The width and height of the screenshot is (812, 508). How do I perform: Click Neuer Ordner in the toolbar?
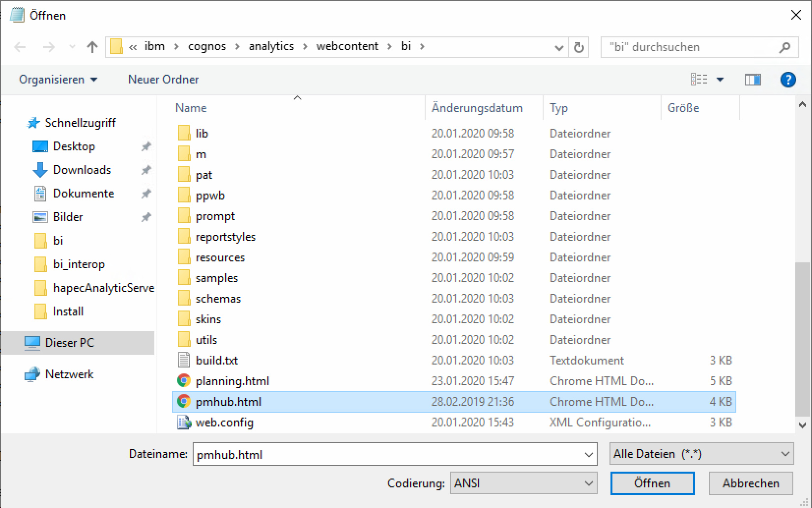click(x=163, y=80)
